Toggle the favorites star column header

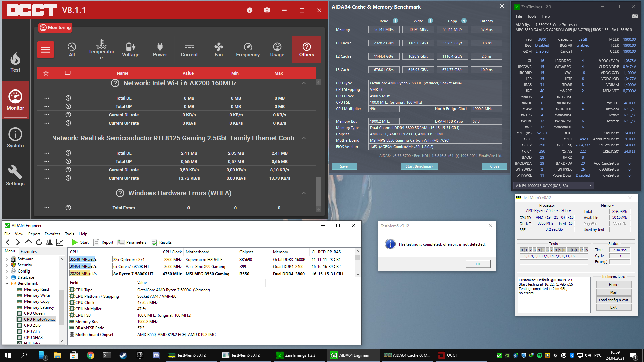click(x=46, y=73)
